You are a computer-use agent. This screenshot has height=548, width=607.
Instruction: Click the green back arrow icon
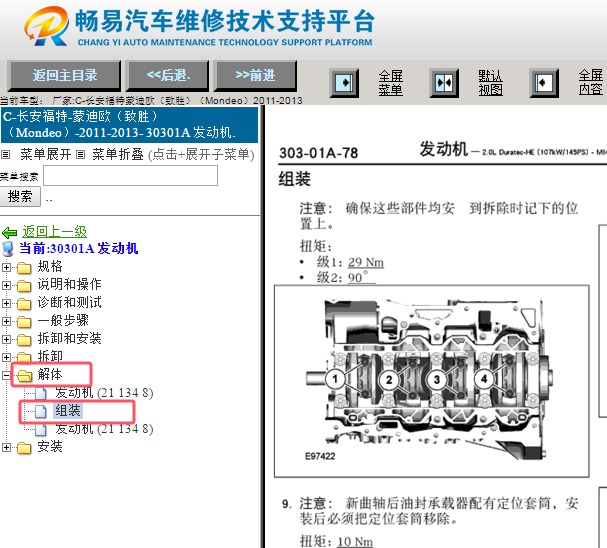click(9, 233)
